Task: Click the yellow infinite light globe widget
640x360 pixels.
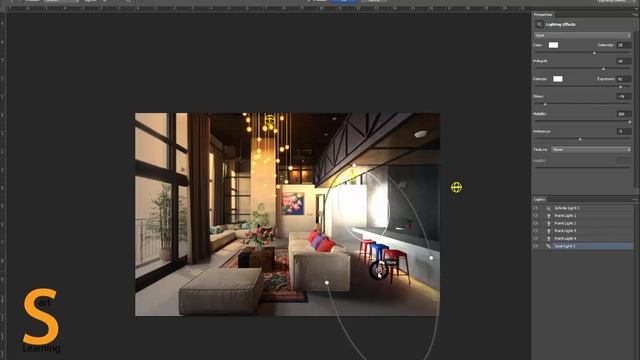Action: point(456,187)
